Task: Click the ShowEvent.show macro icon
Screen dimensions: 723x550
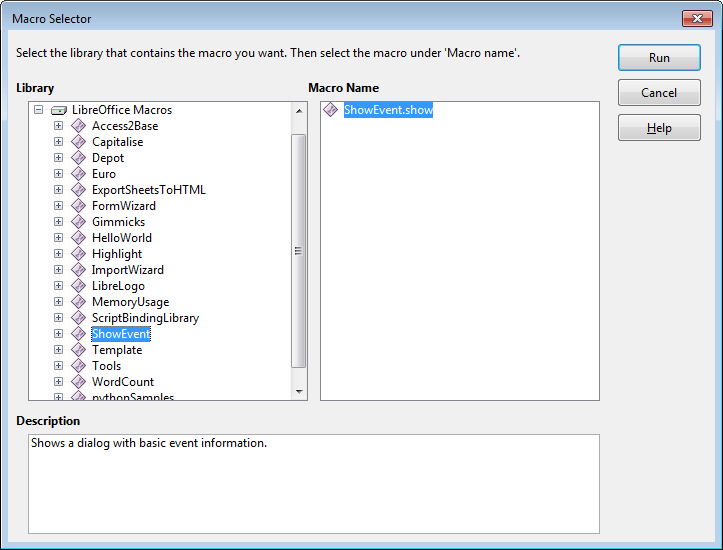Action: coord(331,110)
